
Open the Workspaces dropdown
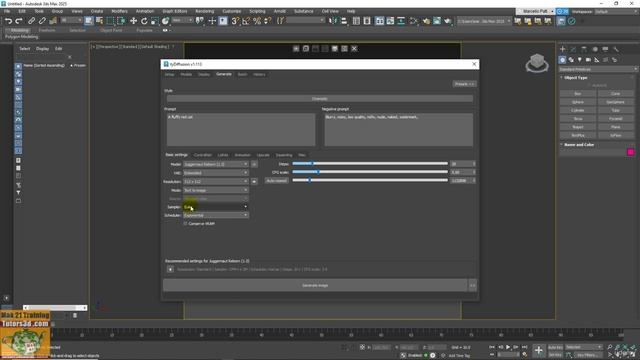click(x=616, y=11)
